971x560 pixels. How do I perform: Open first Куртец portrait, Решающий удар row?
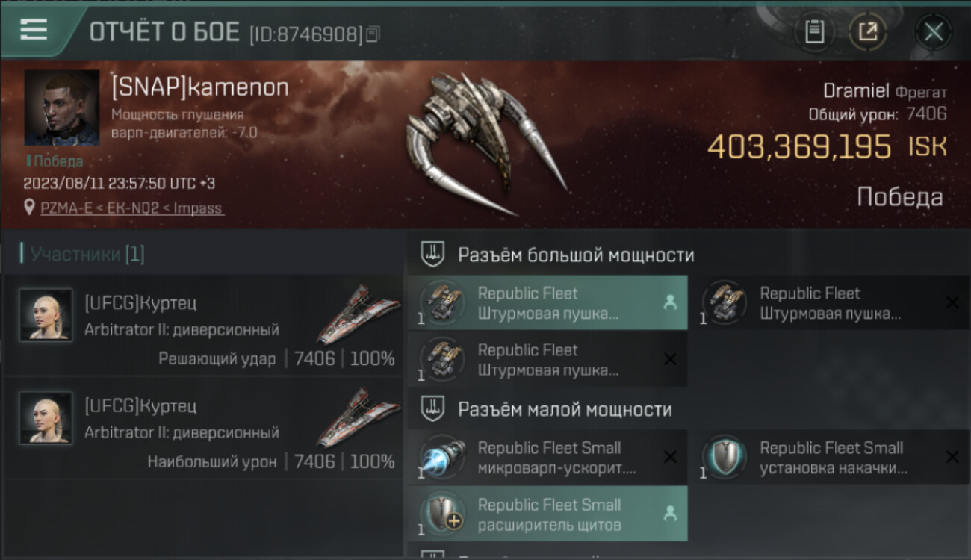(x=46, y=314)
